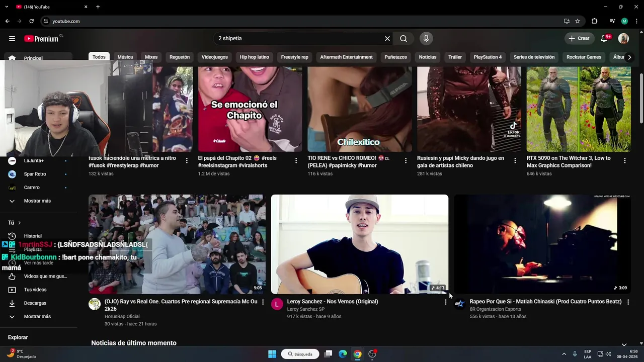644x362 pixels.
Task: Open the browser extensions puzzle icon
Action: click(x=595, y=21)
